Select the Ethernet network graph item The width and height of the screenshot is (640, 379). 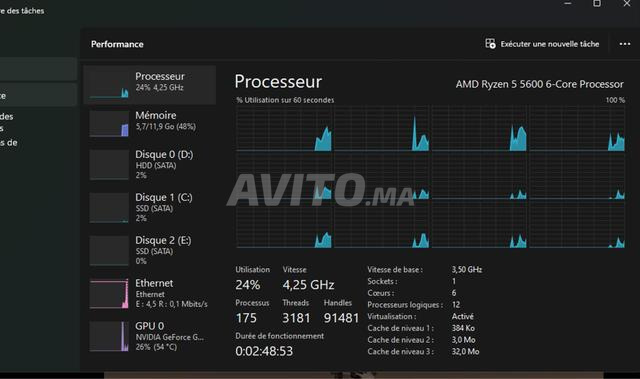150,293
